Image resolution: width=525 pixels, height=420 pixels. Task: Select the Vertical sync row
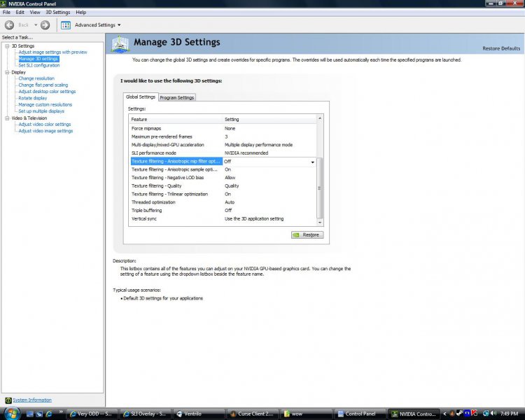tap(223, 218)
